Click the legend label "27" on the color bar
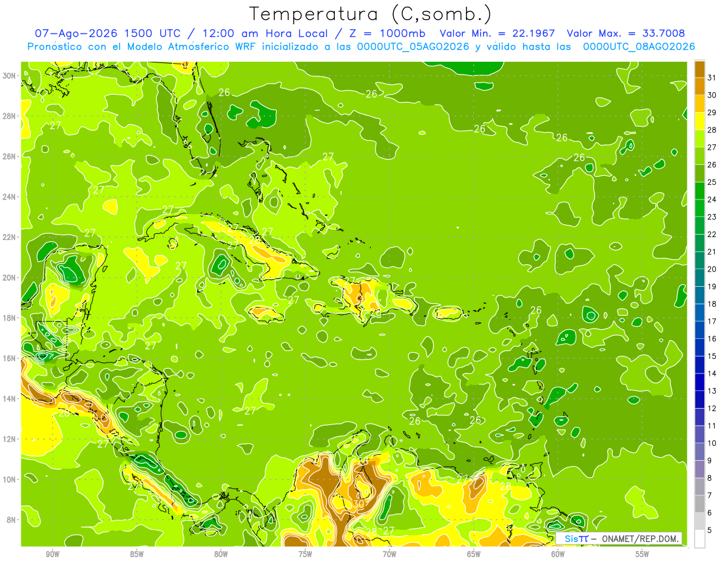 pos(712,147)
